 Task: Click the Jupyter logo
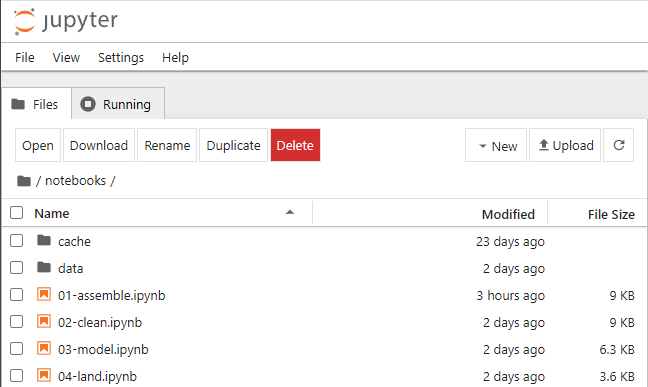coord(66,22)
